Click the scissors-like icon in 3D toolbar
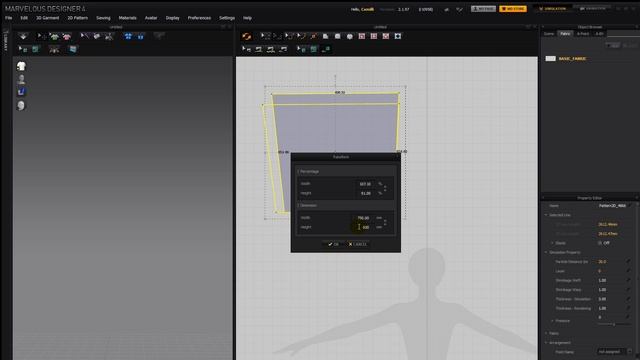The height and width of the screenshot is (360, 640). 109,36
